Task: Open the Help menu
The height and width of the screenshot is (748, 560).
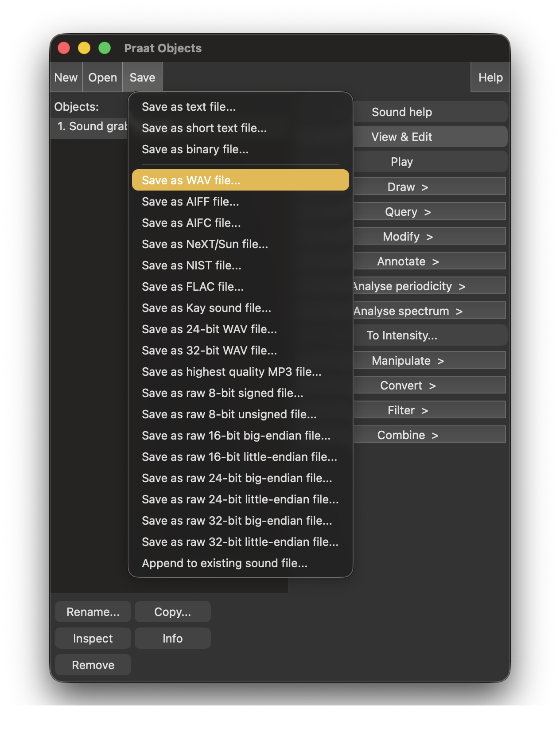Action: click(490, 78)
